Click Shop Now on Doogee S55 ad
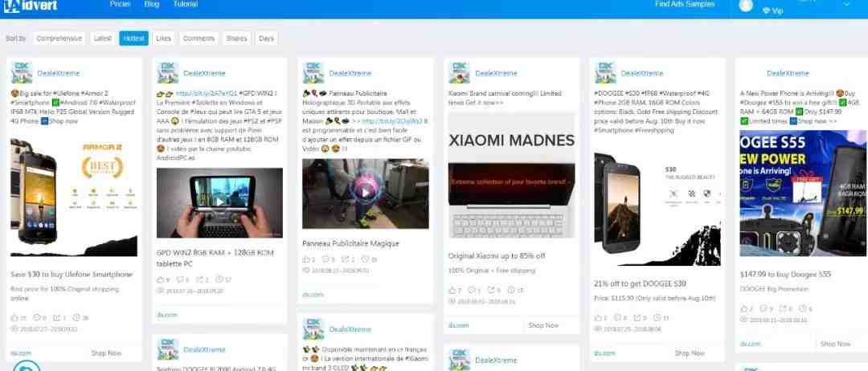This screenshot has width=868, height=371. pyautogui.click(x=835, y=344)
